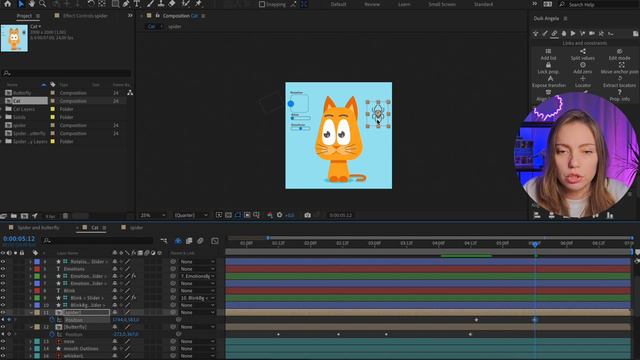This screenshot has height=360, width=640.
Task: Open the (Quarter) resolution dropdown
Action: point(191,215)
